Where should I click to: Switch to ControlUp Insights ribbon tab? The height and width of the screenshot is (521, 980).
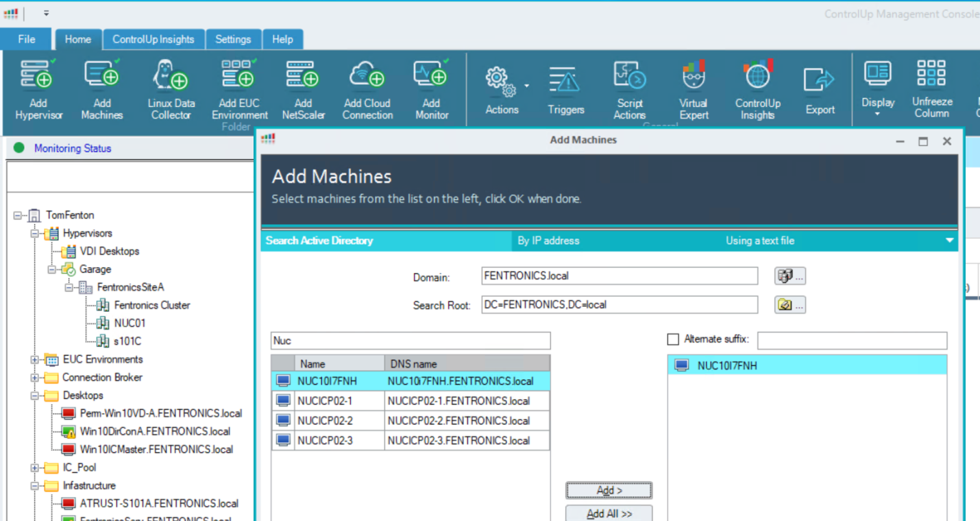tap(154, 39)
